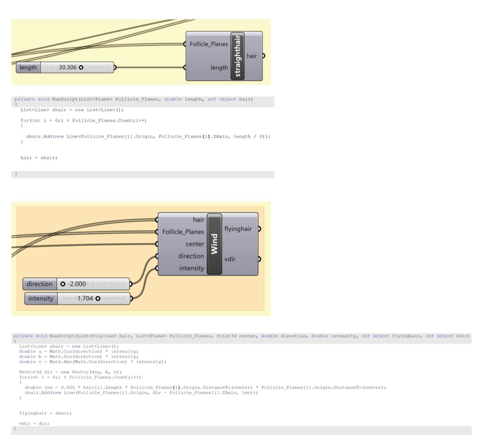Click the 'hair = shair;' code line

tap(39, 158)
